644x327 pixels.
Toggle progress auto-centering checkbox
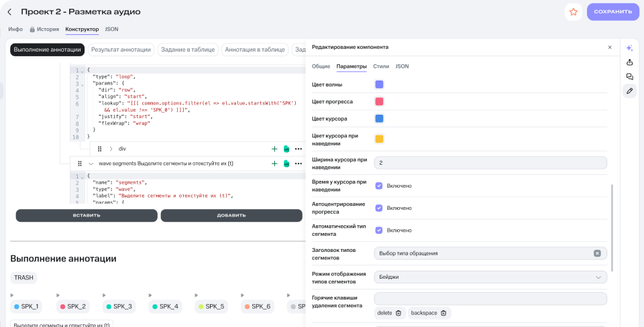tap(379, 208)
